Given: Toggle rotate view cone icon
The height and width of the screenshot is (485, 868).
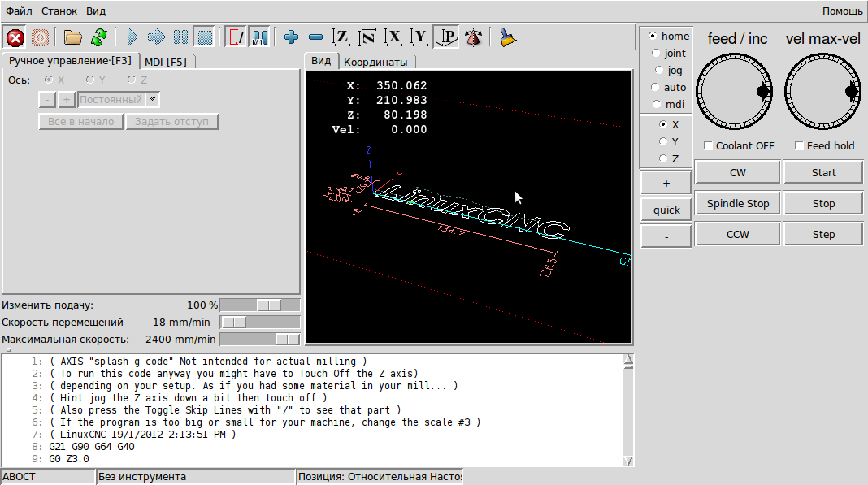Looking at the screenshot, I should (x=473, y=37).
